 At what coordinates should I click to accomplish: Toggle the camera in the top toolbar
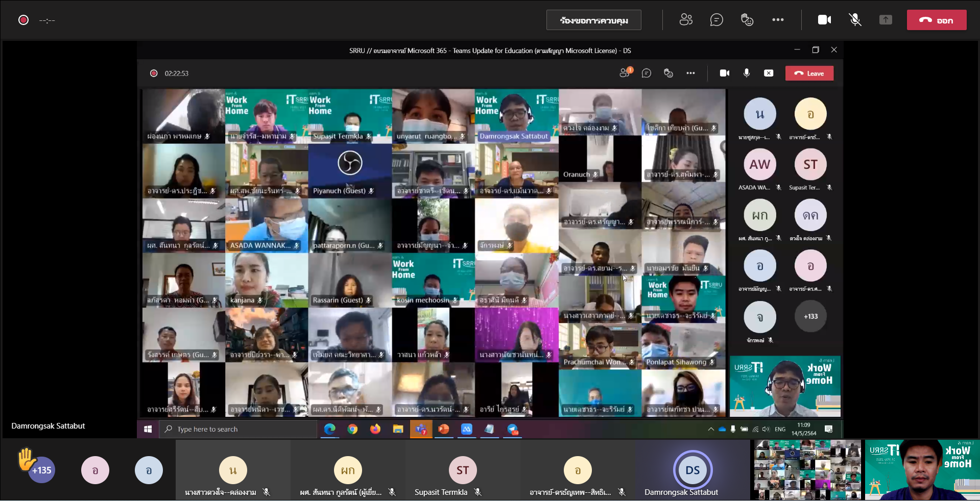824,20
